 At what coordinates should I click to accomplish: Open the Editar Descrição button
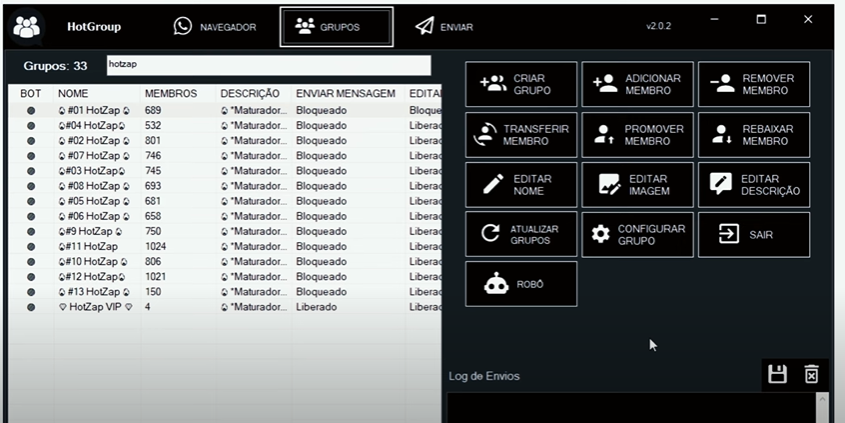(754, 185)
